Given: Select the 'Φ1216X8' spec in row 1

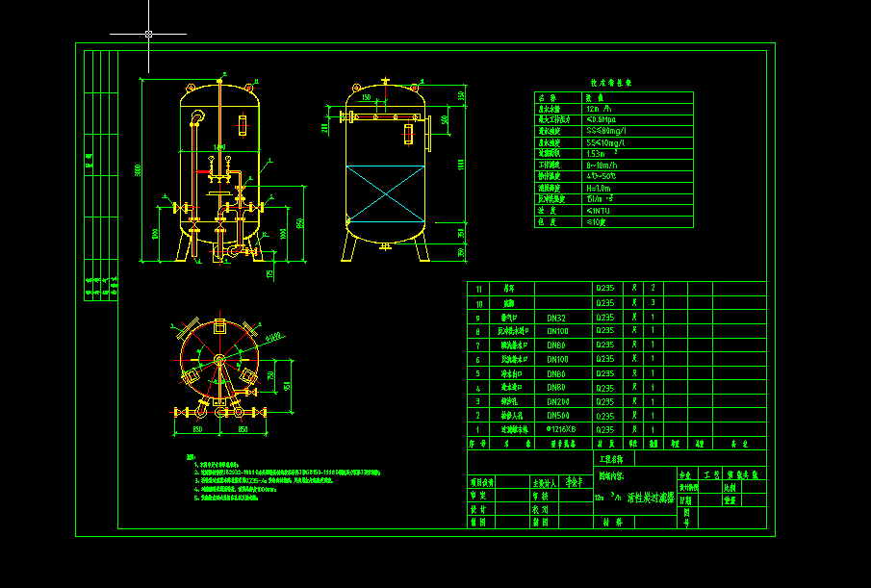Looking at the screenshot, I should 561,430.
